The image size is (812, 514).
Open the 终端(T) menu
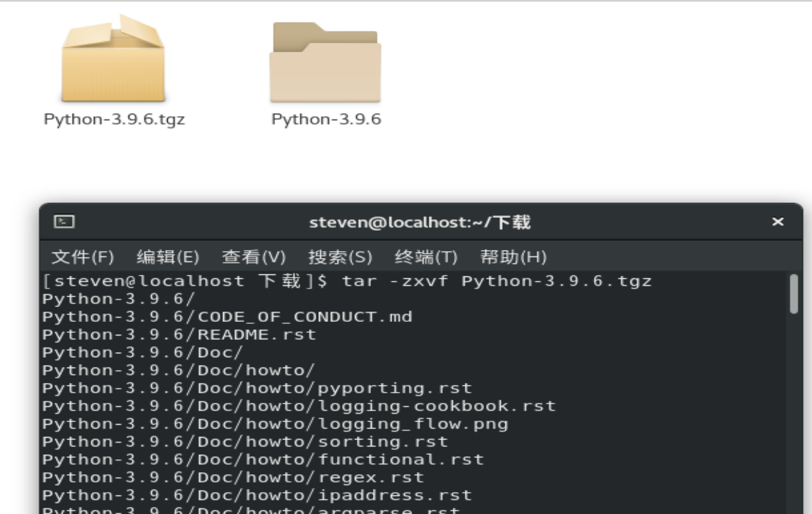point(426,258)
